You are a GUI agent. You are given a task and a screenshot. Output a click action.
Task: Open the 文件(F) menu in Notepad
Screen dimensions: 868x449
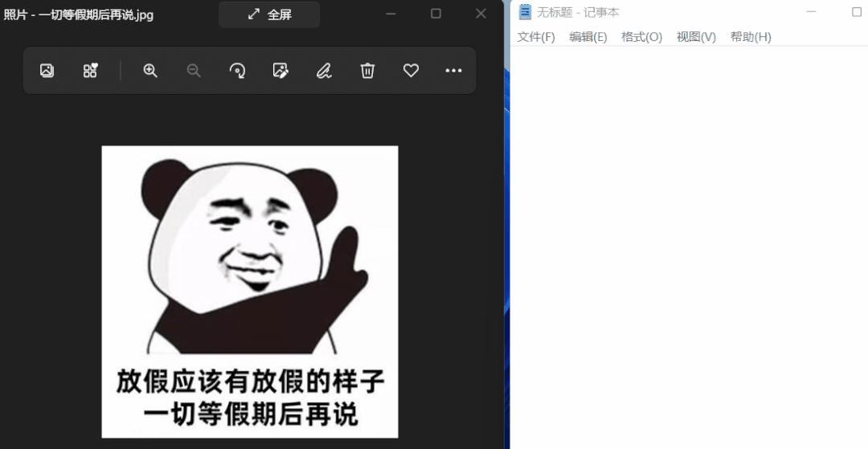(536, 37)
